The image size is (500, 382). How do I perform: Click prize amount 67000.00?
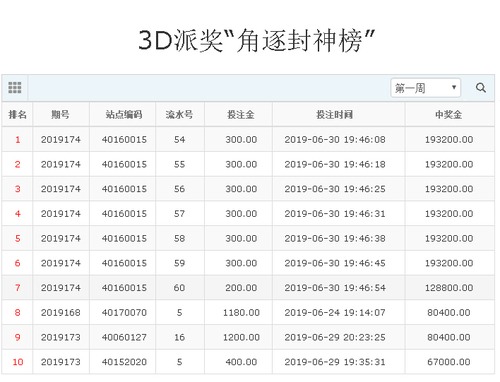pos(449,362)
